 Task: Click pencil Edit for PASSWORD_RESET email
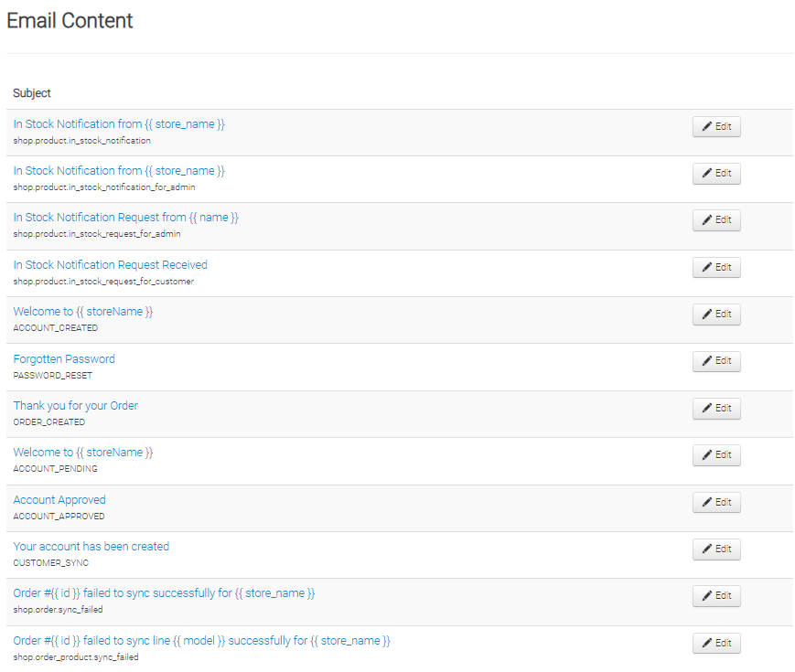(716, 361)
